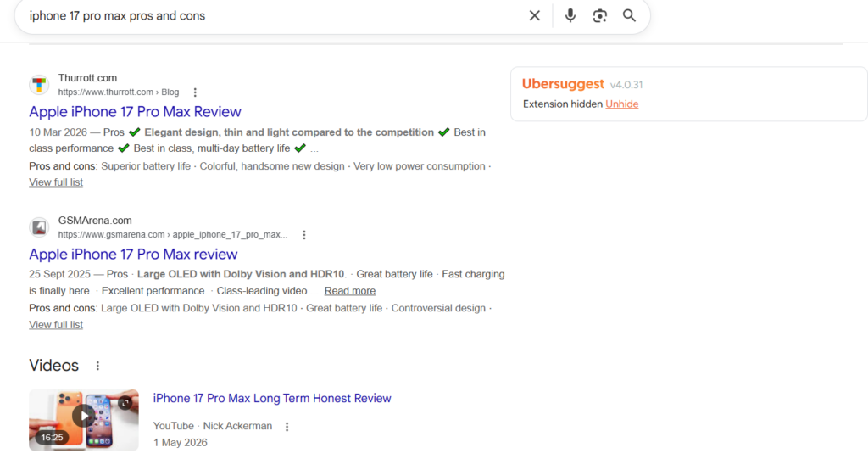Clear the search query with the X icon
The height and width of the screenshot is (459, 868).
(x=534, y=15)
